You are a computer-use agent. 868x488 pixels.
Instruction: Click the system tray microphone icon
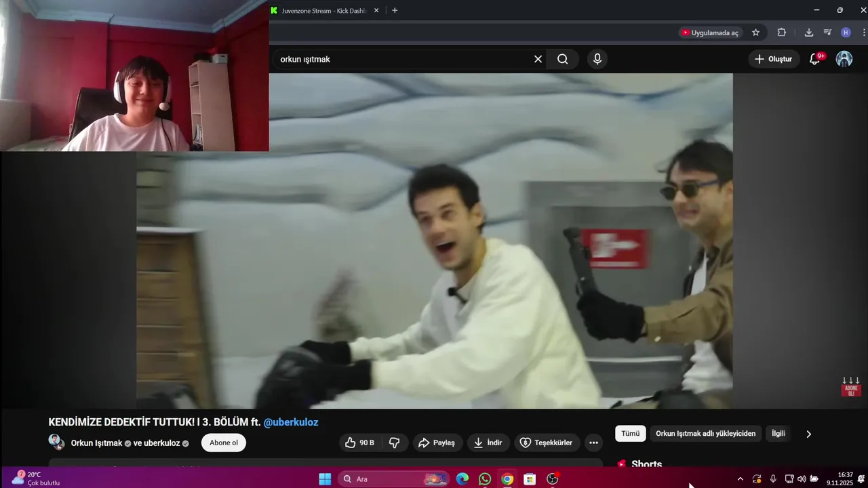(x=773, y=479)
